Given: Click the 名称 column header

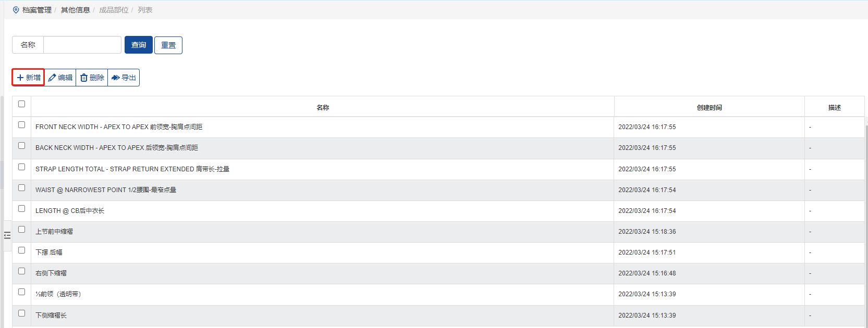Looking at the screenshot, I should [323, 107].
